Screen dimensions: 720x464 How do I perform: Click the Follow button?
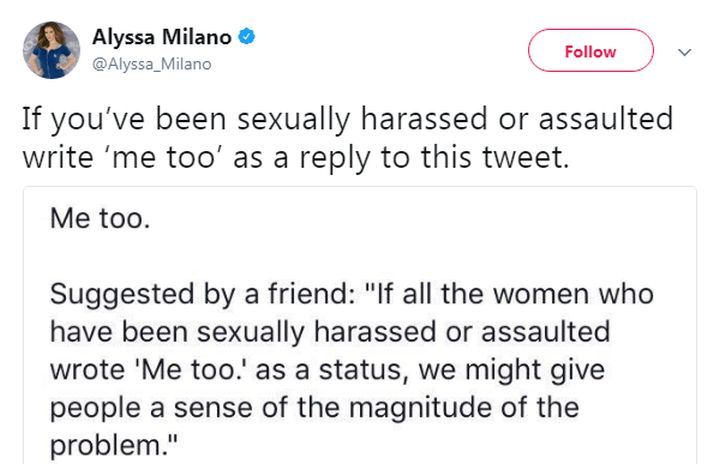click(590, 51)
